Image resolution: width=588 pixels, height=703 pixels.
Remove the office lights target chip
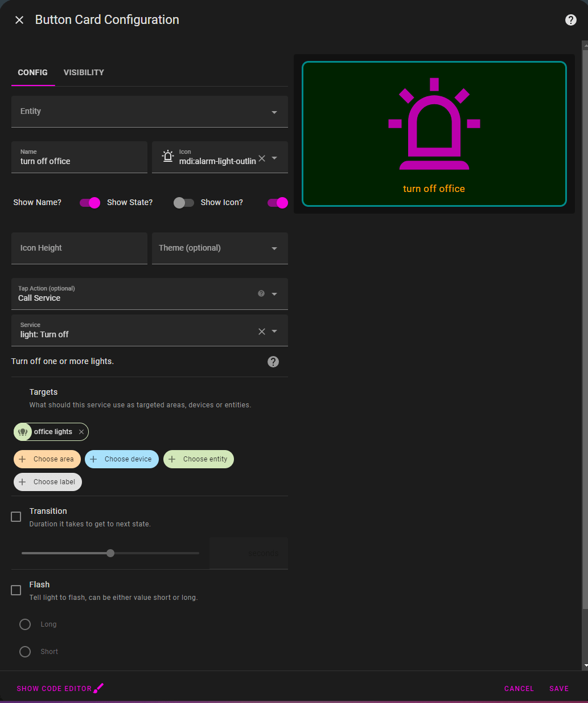coord(81,432)
